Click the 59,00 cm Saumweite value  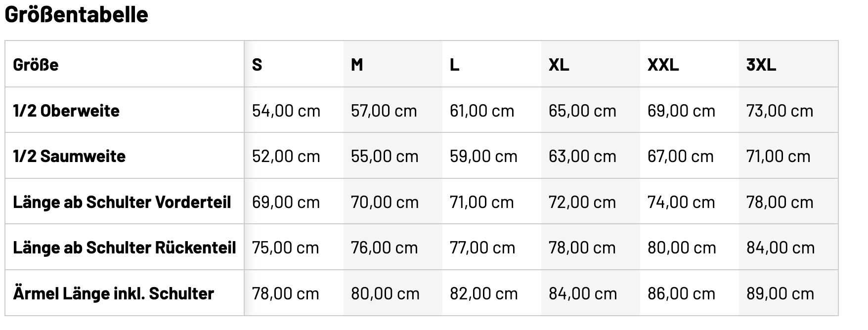coord(483,157)
